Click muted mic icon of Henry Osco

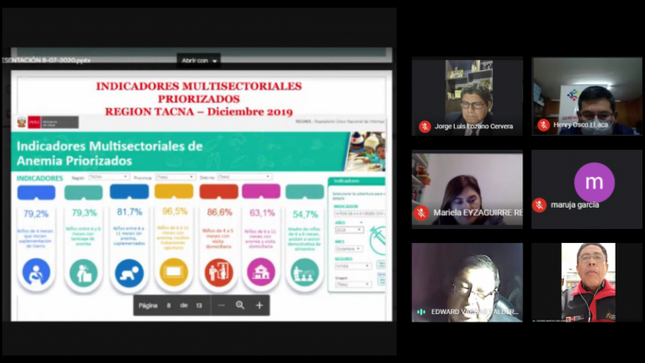pyautogui.click(x=543, y=125)
